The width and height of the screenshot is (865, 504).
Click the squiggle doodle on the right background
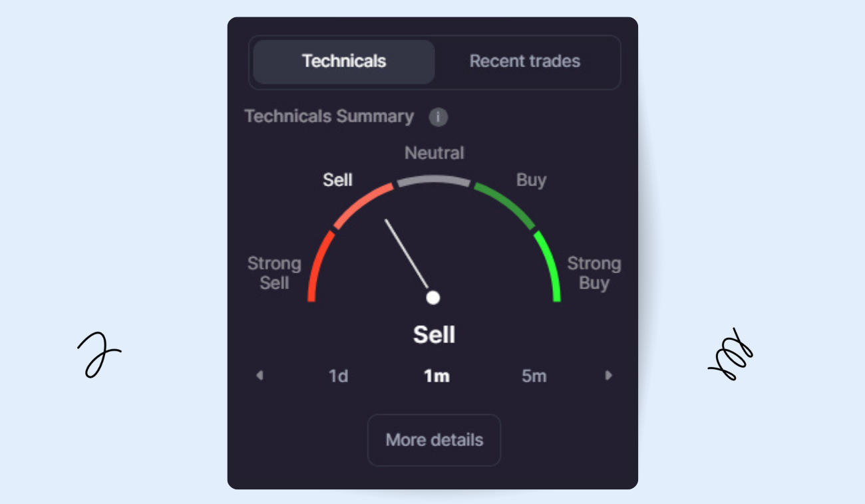730,354
